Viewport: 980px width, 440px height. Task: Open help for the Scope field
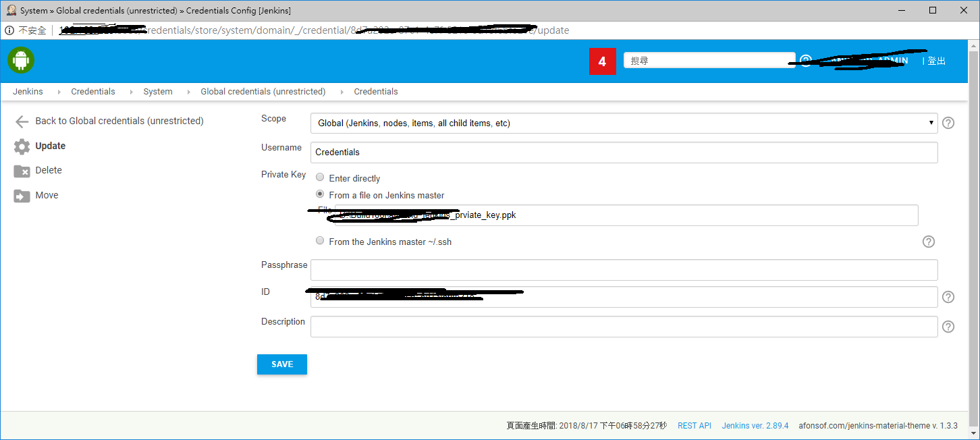tap(948, 123)
